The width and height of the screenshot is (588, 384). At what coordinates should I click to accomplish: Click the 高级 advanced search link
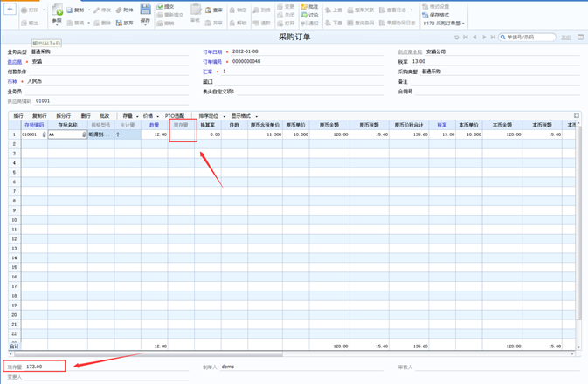pos(565,38)
